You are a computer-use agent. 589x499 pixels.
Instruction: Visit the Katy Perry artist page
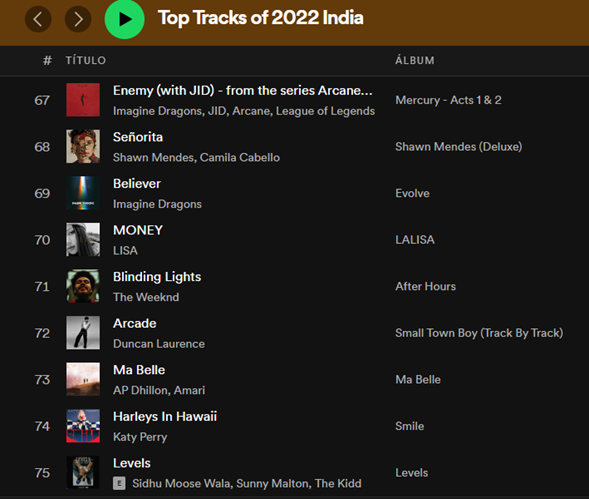pyautogui.click(x=140, y=437)
